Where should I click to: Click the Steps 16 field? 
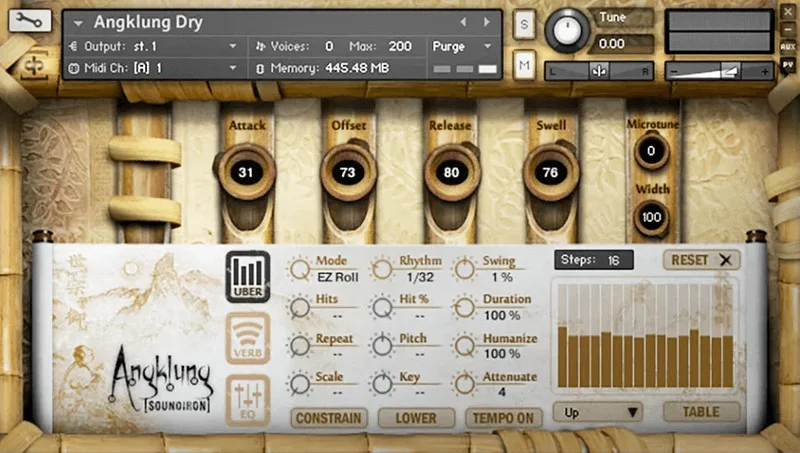594,260
